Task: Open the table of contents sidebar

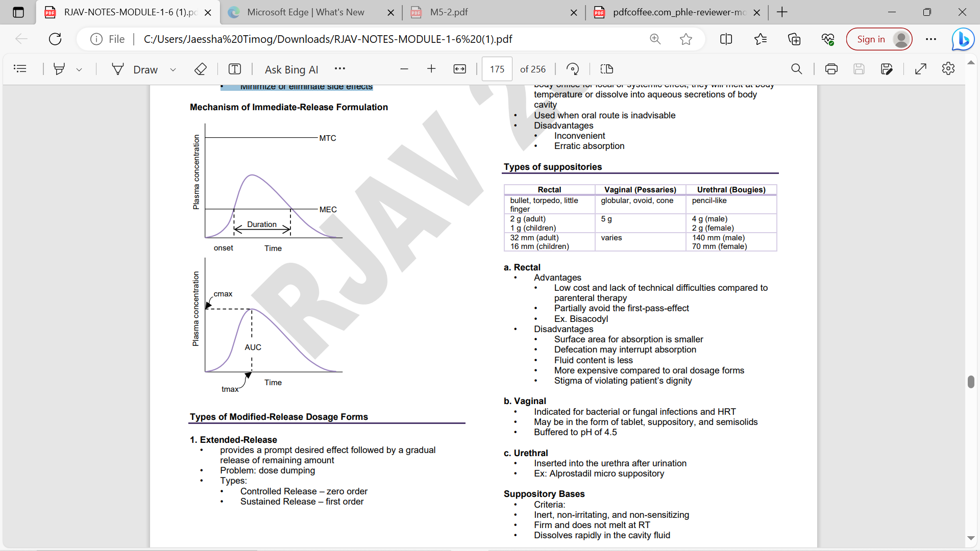Action: (x=20, y=69)
